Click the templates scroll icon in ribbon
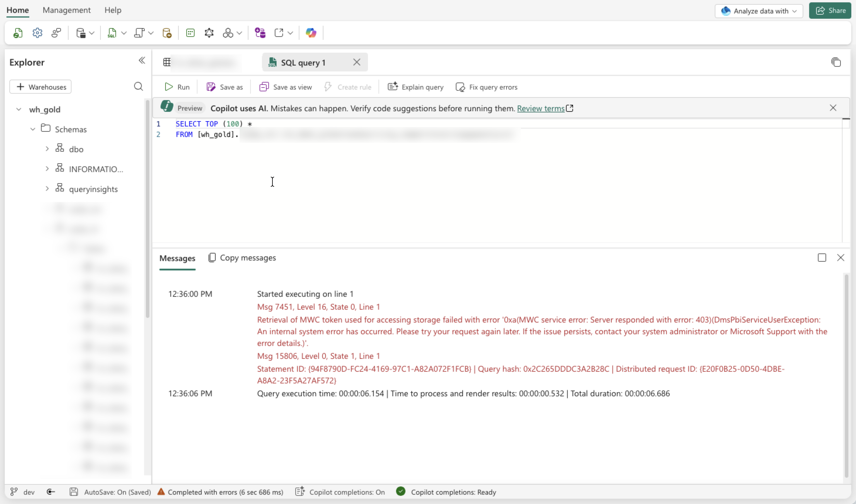Viewport: 856px width, 504px height. pos(139,33)
